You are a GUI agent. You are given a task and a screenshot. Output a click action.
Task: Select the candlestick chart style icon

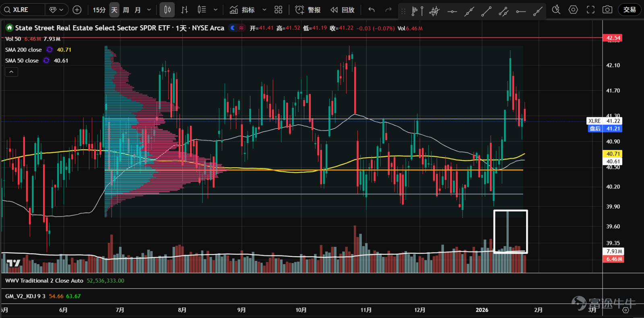click(x=167, y=10)
